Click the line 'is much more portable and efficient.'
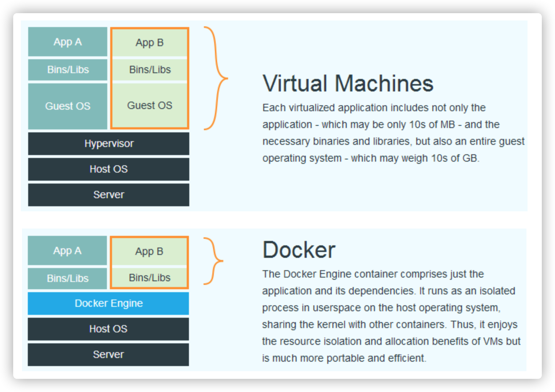Viewport: 555px width, 392px height. tap(344, 358)
